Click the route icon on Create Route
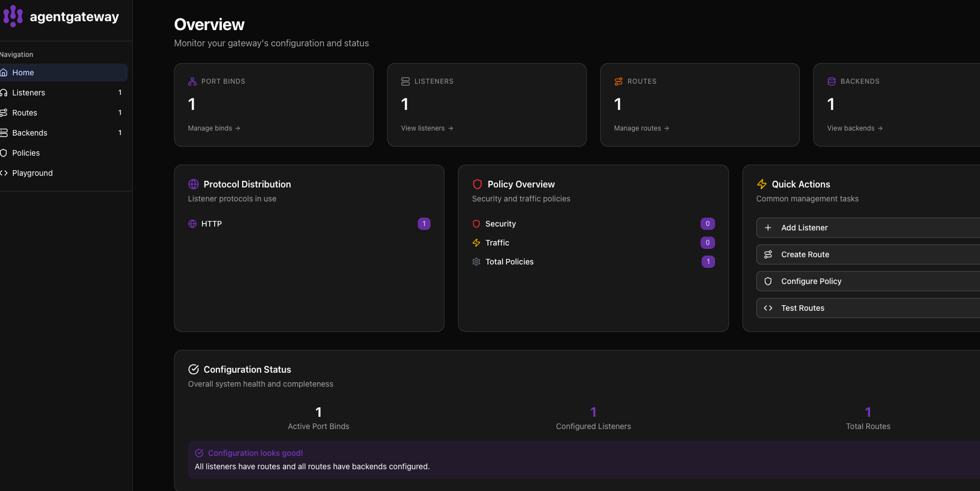 (x=768, y=254)
